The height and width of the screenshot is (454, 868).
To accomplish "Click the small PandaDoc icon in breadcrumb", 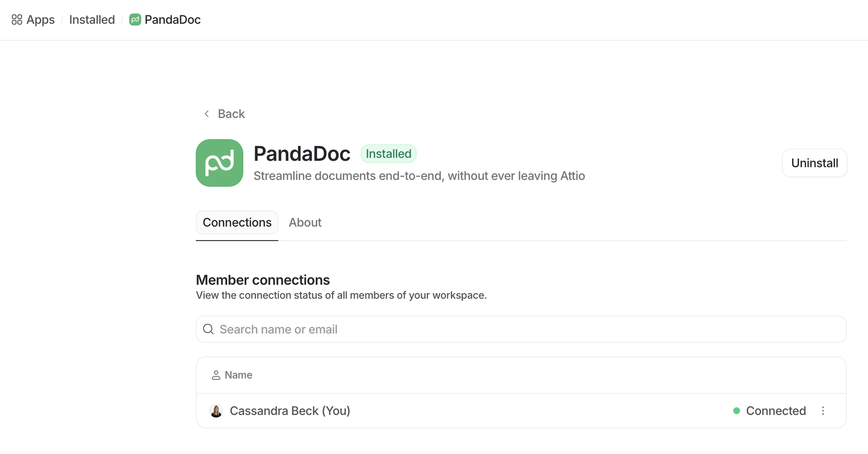I will pos(135,19).
